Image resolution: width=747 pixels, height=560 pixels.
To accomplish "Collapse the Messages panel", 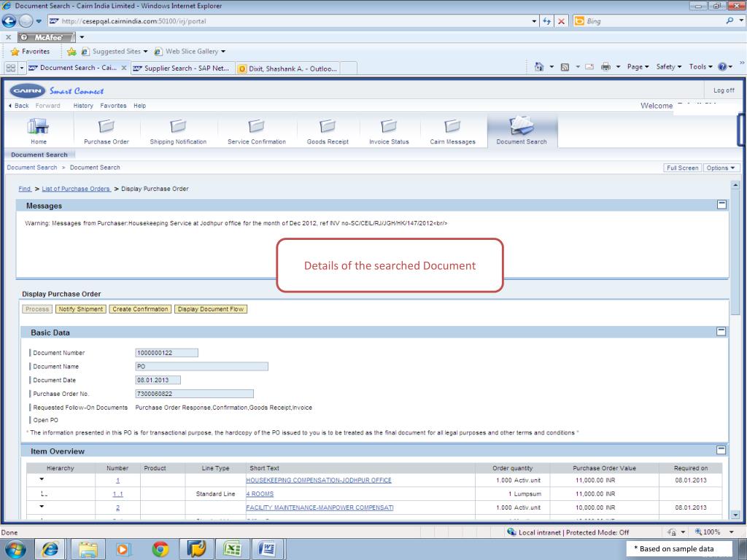I will pos(721,205).
